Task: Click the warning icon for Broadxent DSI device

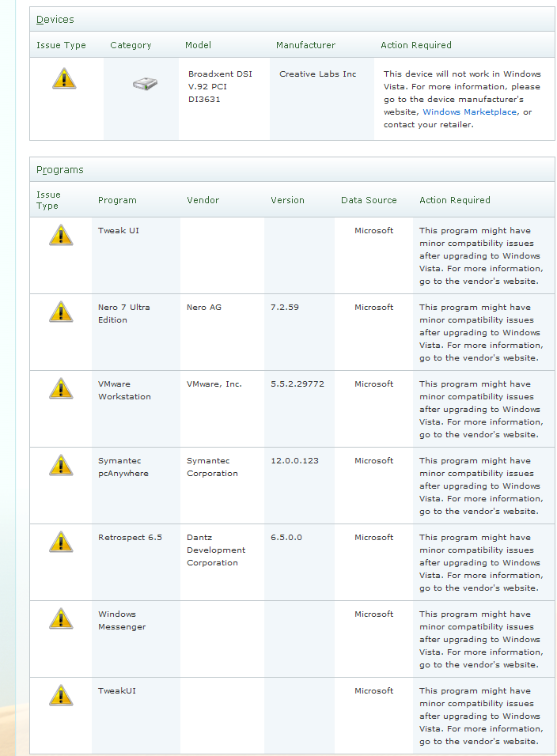Action: point(64,78)
